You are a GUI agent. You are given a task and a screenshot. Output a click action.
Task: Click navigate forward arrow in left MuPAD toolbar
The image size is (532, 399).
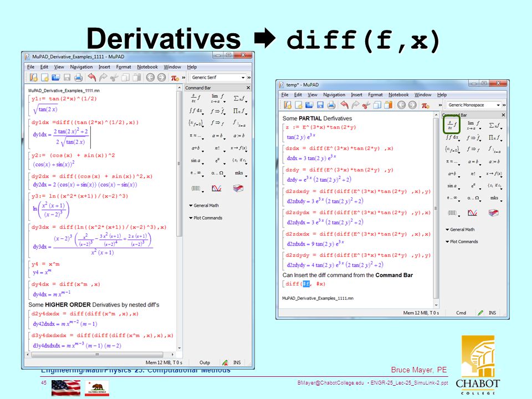point(161,78)
